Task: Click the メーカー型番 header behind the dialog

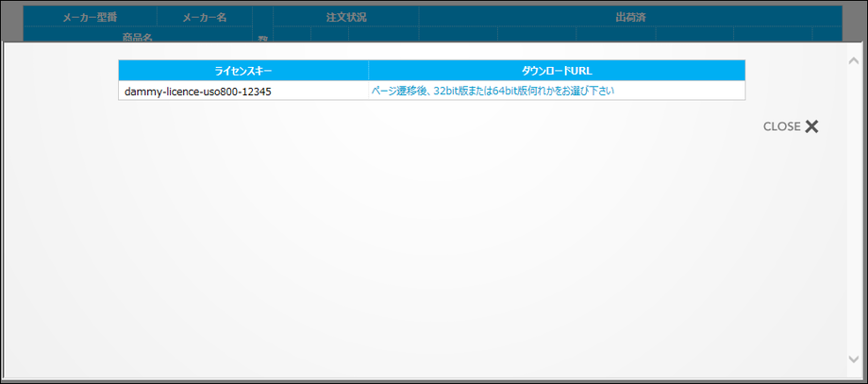Action: [x=90, y=18]
